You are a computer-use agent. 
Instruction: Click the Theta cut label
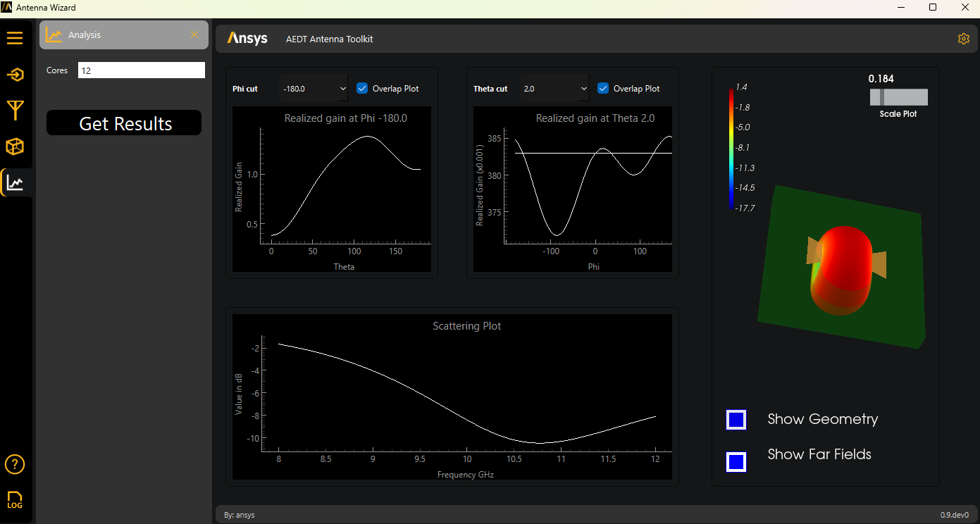490,89
